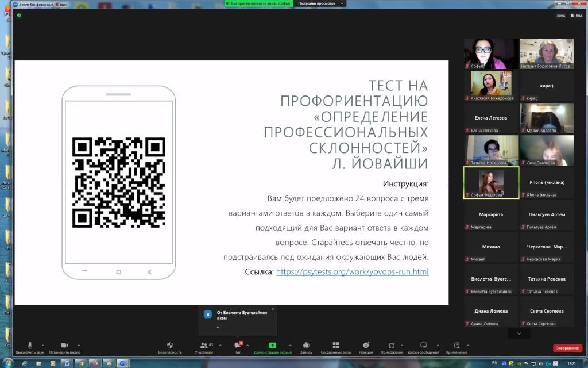Select Лиза Гаштольд's video thumbnail
588x368 pixels.
547,150
